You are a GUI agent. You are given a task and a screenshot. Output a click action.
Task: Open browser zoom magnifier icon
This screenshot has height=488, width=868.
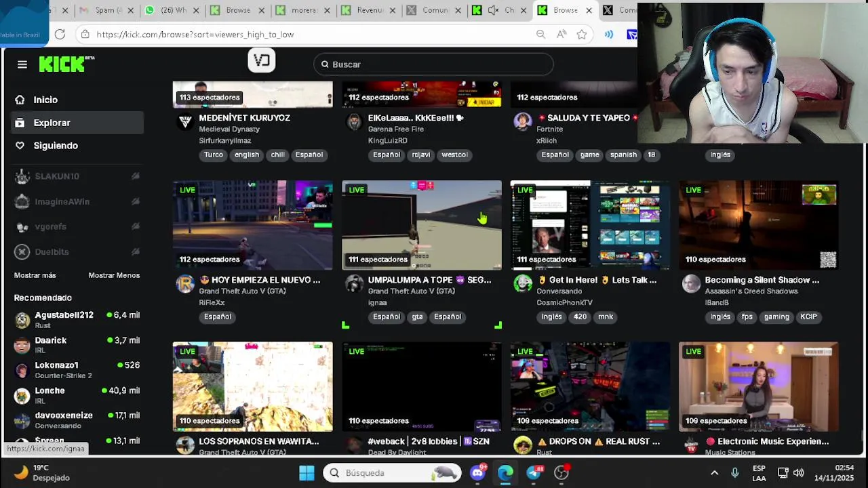[x=540, y=35]
